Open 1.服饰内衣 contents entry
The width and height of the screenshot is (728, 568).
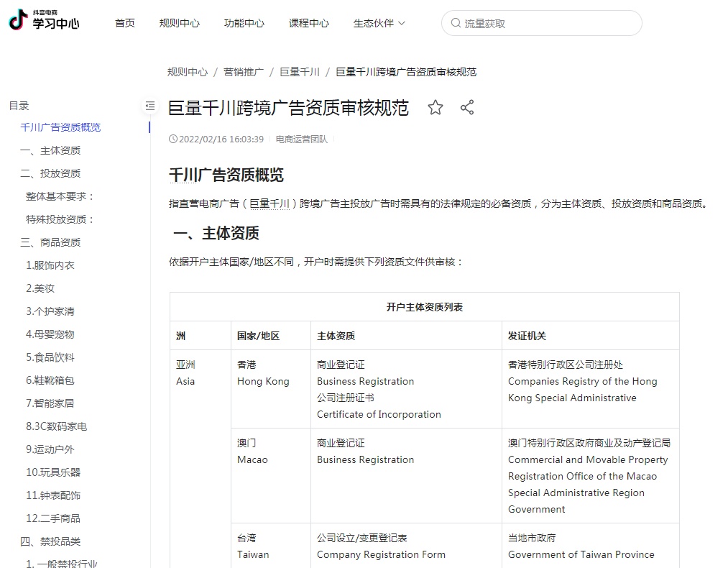[50, 265]
